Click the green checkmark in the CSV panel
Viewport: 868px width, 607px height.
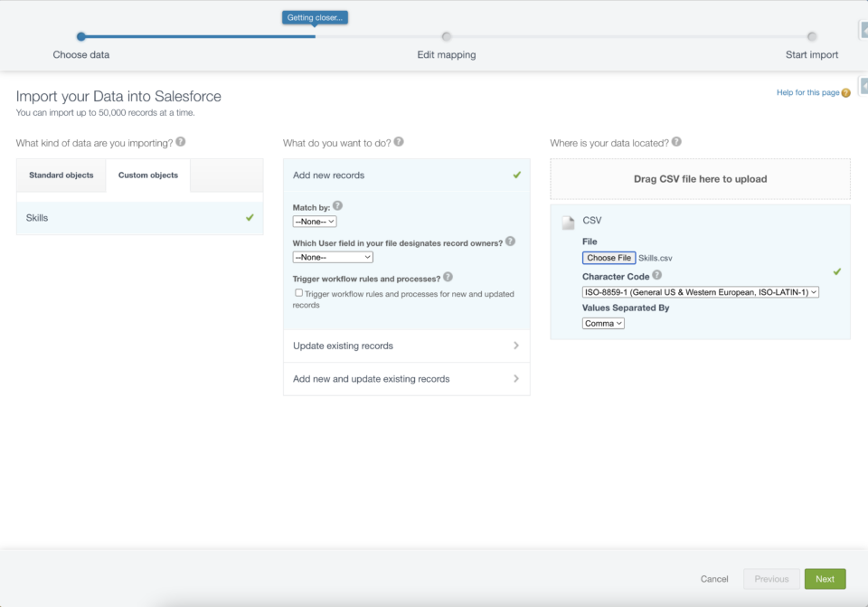pos(837,271)
